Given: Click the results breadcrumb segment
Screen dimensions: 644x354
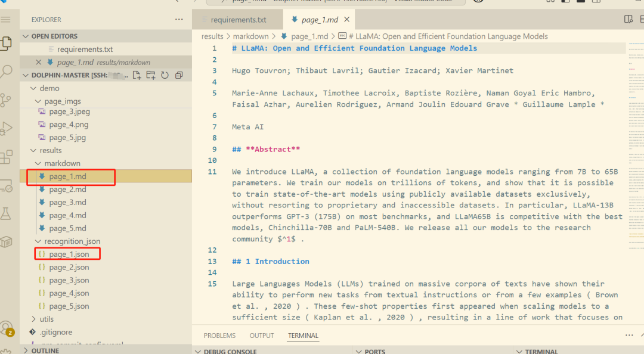Looking at the screenshot, I should tap(212, 36).
